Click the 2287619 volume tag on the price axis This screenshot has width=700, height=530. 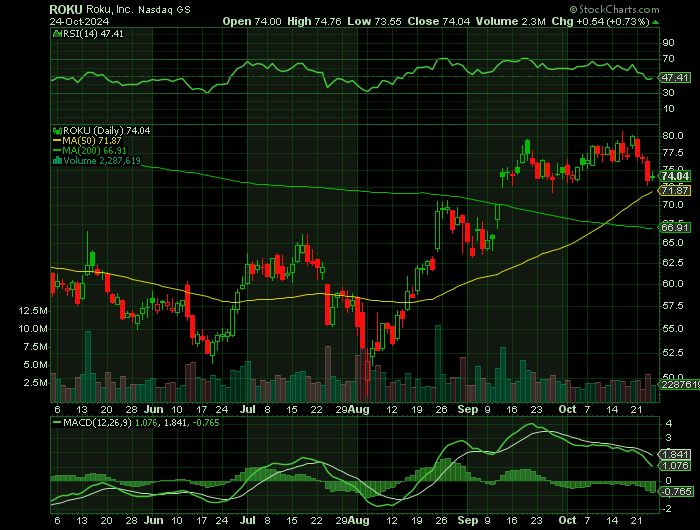(677, 384)
